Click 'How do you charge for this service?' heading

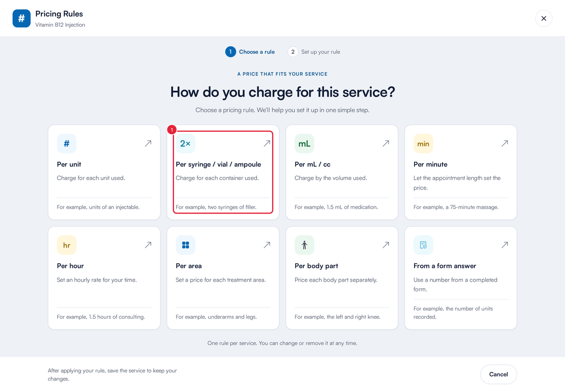pyautogui.click(x=282, y=92)
